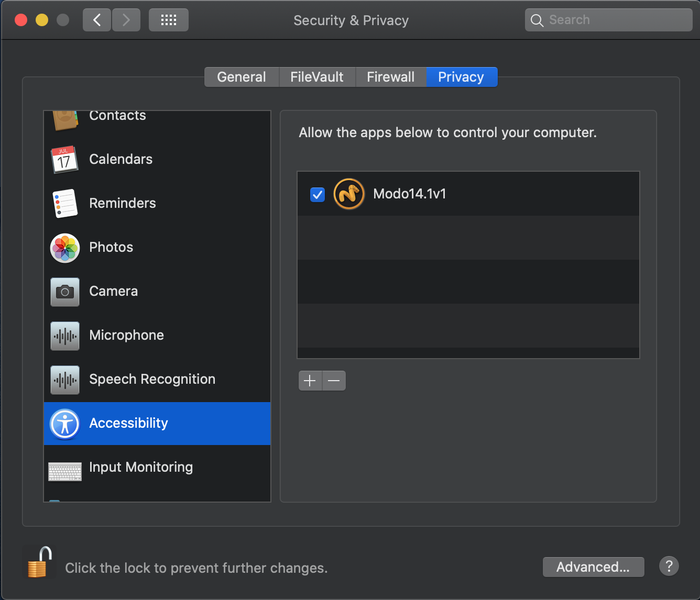Switch to the General tab
The image size is (700, 600).
tap(242, 77)
